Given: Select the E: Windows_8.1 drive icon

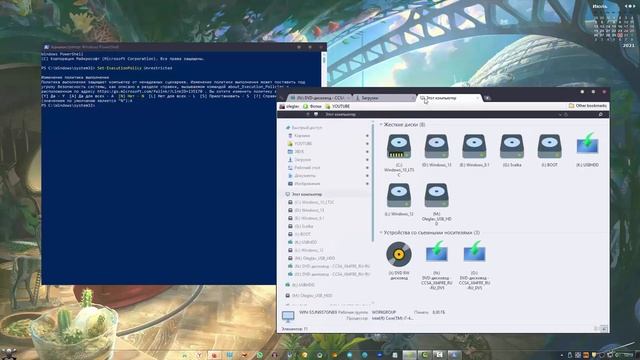Looking at the screenshot, I should [474, 147].
